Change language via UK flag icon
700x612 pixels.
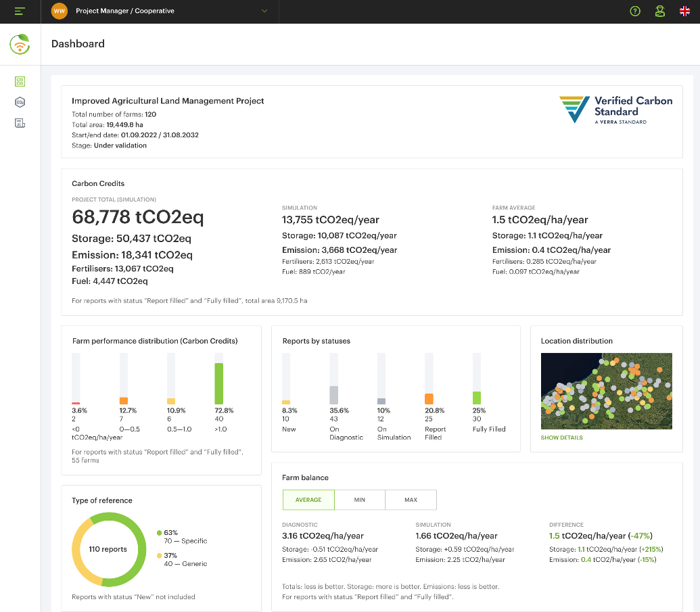[x=684, y=11]
